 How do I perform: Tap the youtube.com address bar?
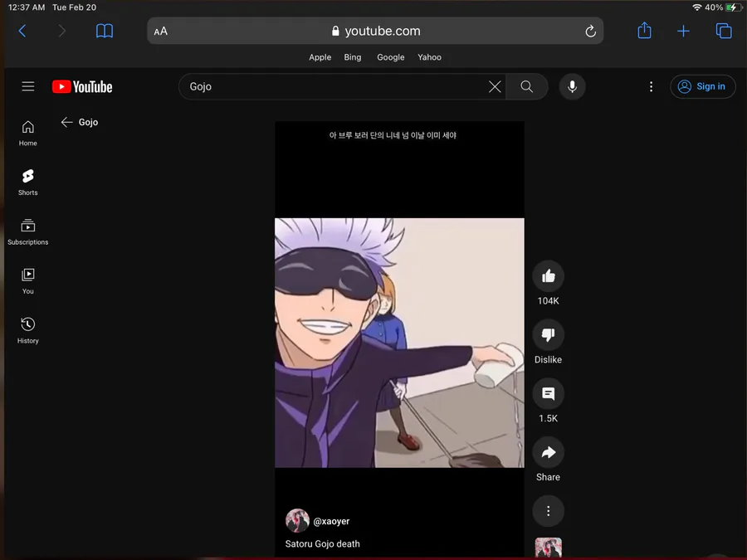(375, 31)
